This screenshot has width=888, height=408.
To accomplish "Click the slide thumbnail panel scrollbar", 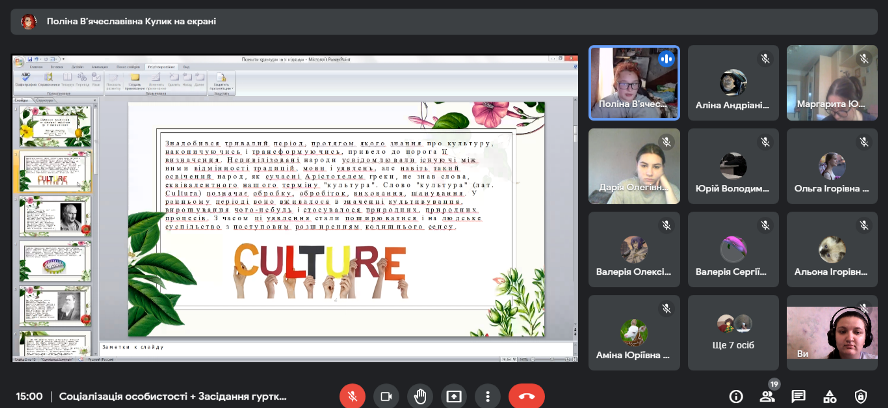I will (96, 230).
